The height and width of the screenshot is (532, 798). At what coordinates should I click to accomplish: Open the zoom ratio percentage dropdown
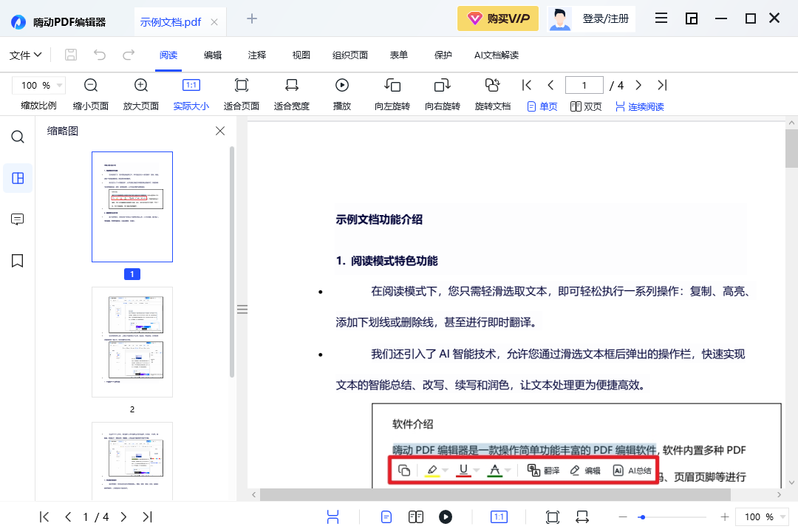coord(38,85)
